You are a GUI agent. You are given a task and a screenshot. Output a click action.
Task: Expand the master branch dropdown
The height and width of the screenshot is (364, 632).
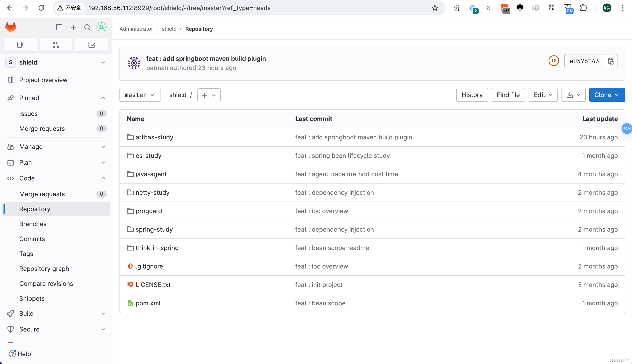click(x=140, y=95)
